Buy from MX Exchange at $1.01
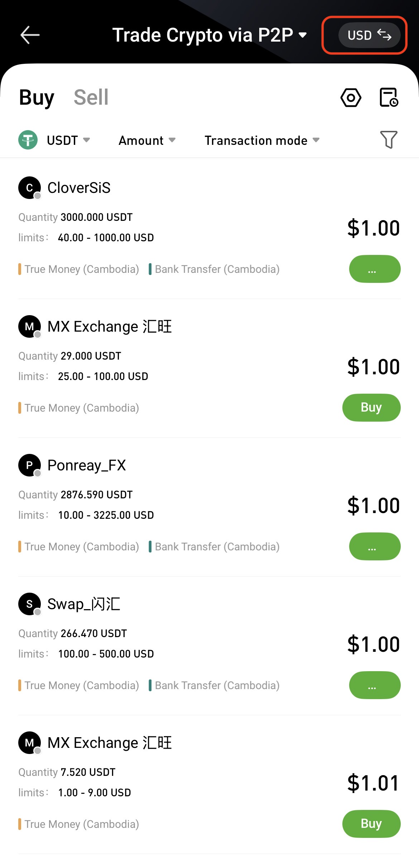 coord(371,824)
